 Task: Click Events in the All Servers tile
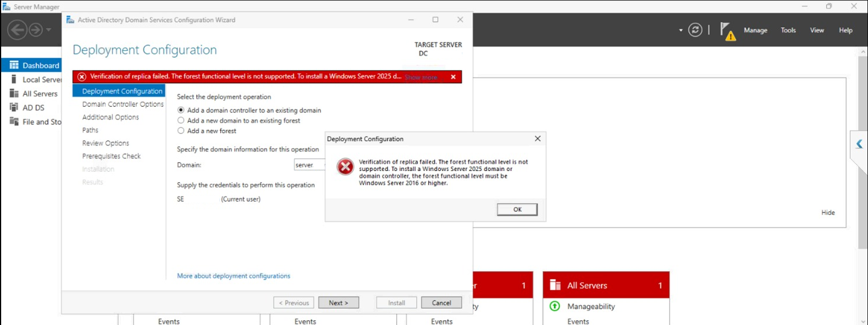click(578, 321)
